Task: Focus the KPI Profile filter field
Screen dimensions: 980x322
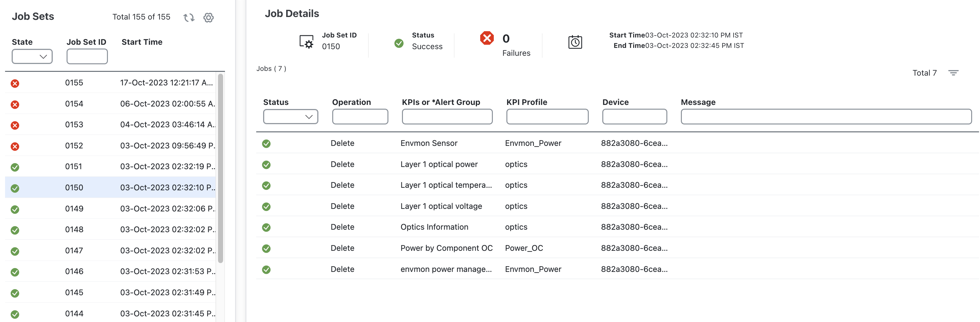Action: [547, 117]
